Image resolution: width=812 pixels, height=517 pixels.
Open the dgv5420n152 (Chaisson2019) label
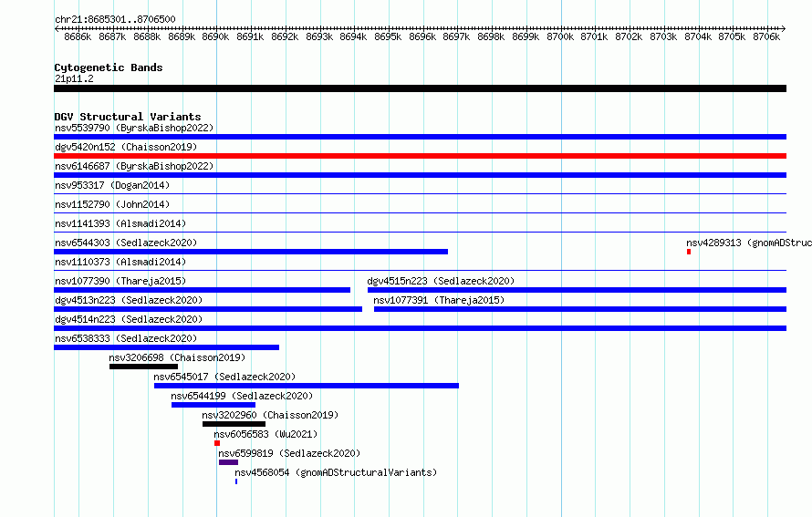126,147
